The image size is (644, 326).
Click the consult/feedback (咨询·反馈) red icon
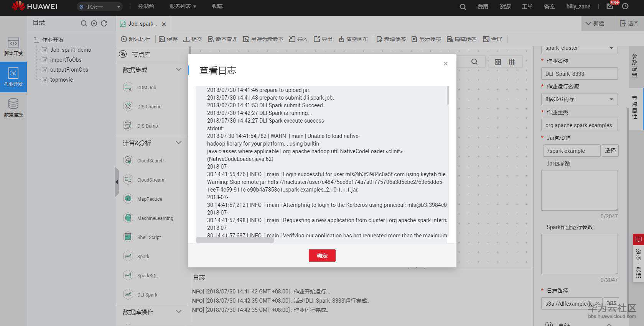tap(638, 239)
